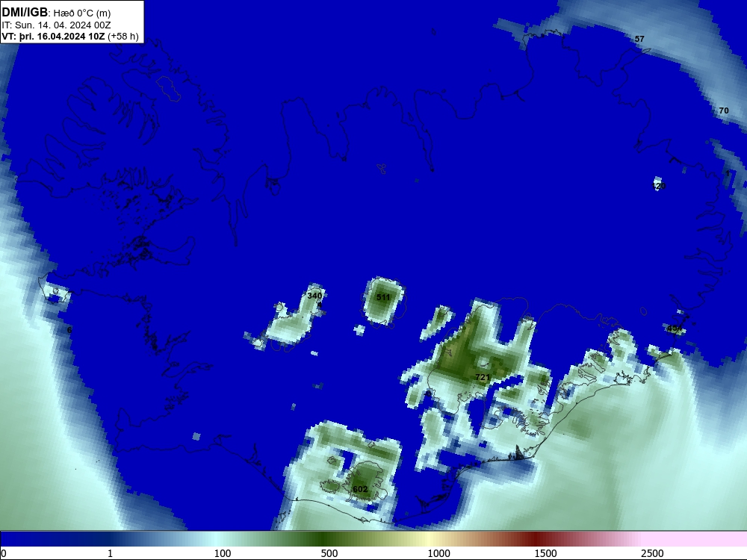Pick the dark green color at 500 on scale
Viewport: 747px width, 560px height.
[324, 539]
